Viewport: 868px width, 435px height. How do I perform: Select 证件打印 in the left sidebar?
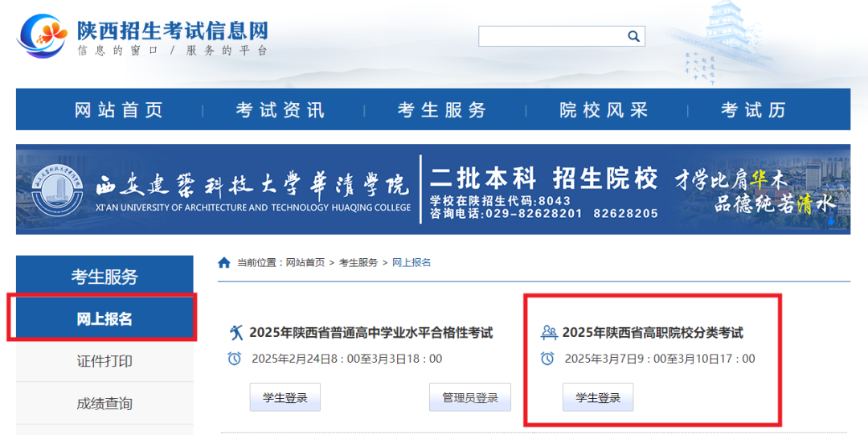(x=104, y=361)
